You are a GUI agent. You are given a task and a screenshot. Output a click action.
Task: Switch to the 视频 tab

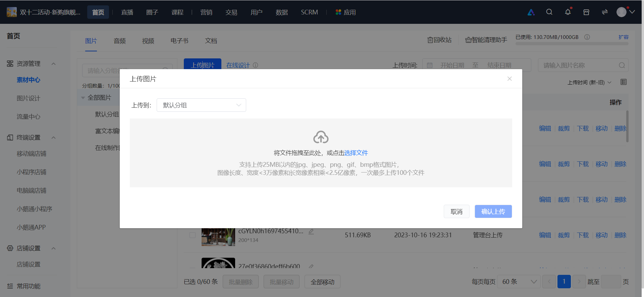pyautogui.click(x=148, y=41)
